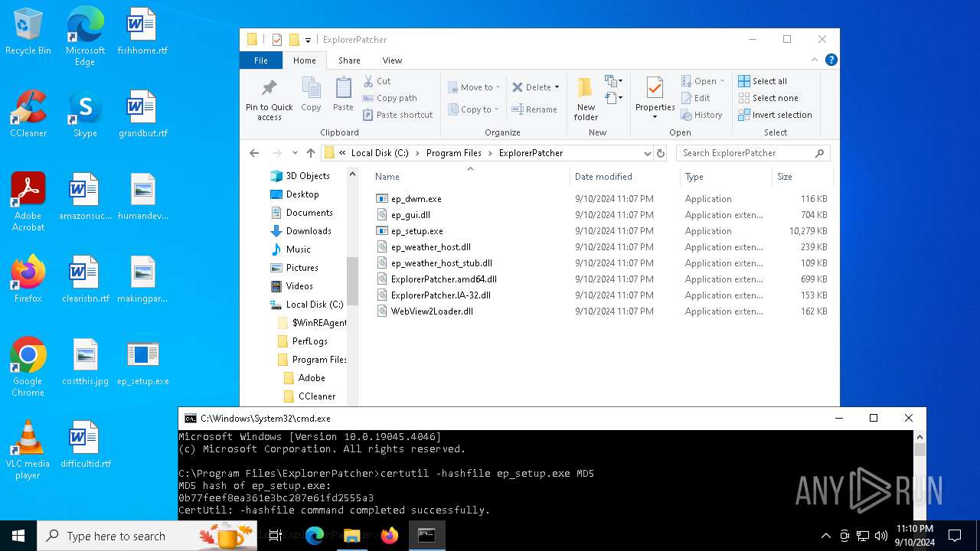Open Recycle Bin on desktop
This screenshot has height=551, width=980.
tap(28, 33)
